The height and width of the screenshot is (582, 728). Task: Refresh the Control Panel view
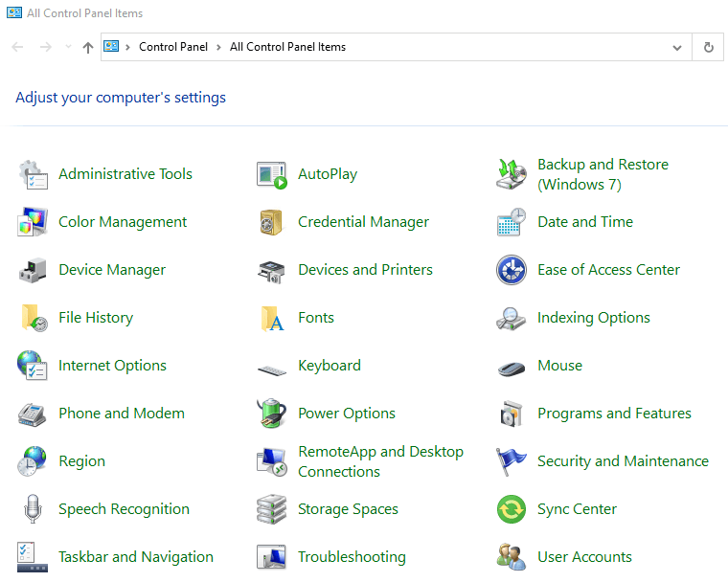(x=708, y=47)
